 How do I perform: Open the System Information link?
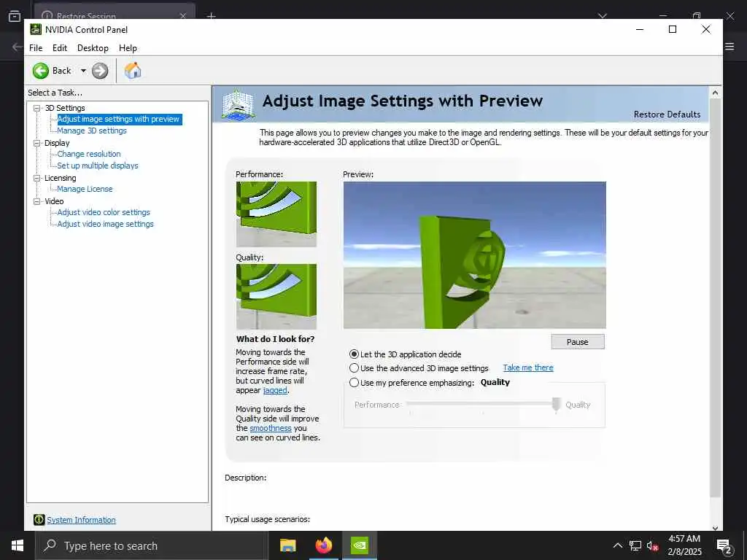click(81, 520)
